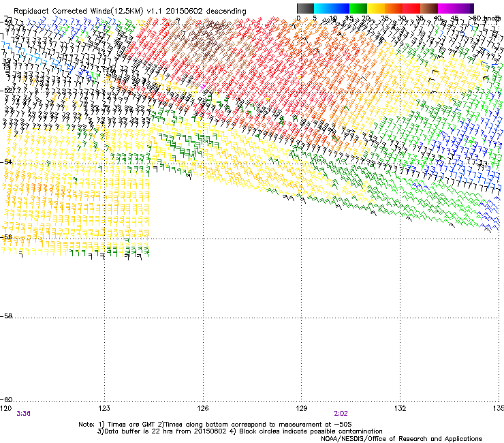Click latitude axis label '-58'
This screenshot has width=504, height=443.
click(6, 316)
